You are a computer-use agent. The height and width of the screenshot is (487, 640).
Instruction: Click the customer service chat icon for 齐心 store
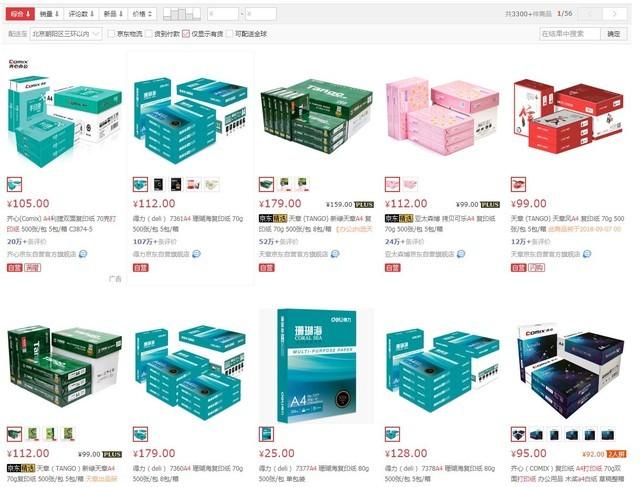(83, 254)
